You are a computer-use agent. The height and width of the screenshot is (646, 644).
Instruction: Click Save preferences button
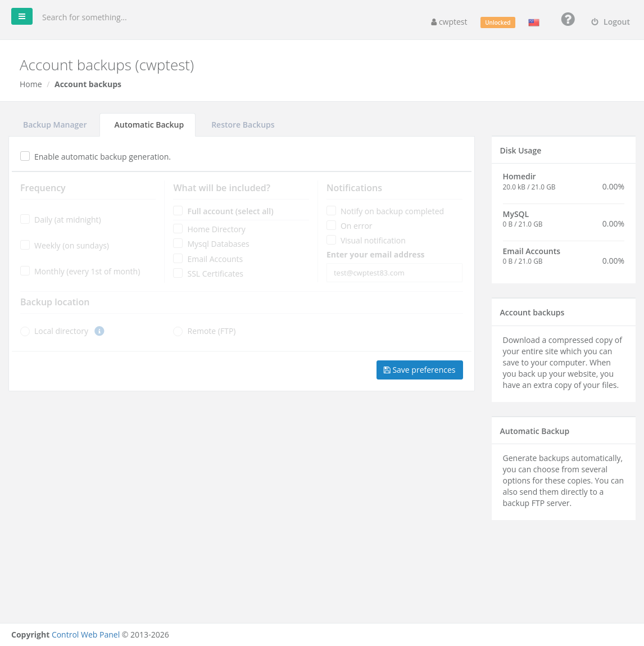(x=420, y=370)
